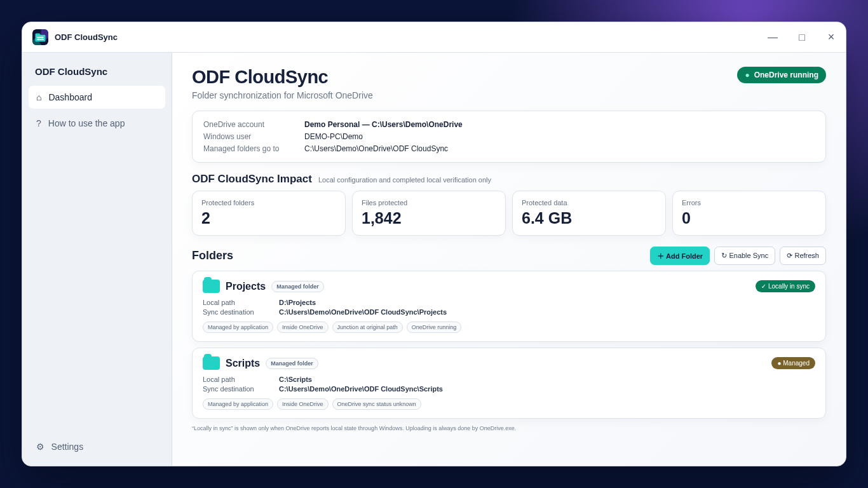Click the Scripts folder icon
The width and height of the screenshot is (868, 488).
[x=211, y=363]
